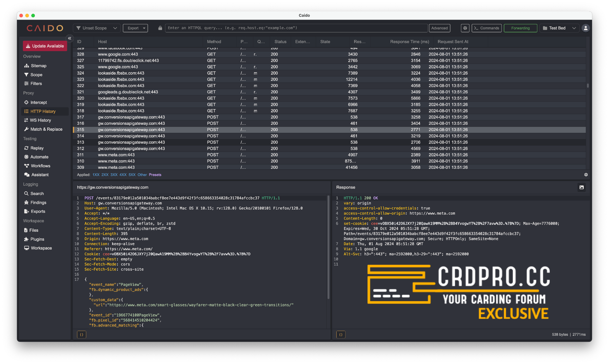Toggle the 5XX status filter

[x=132, y=175]
